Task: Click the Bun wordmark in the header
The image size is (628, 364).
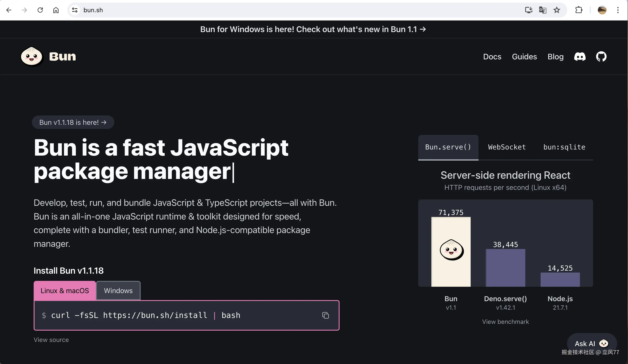Action: click(x=62, y=57)
